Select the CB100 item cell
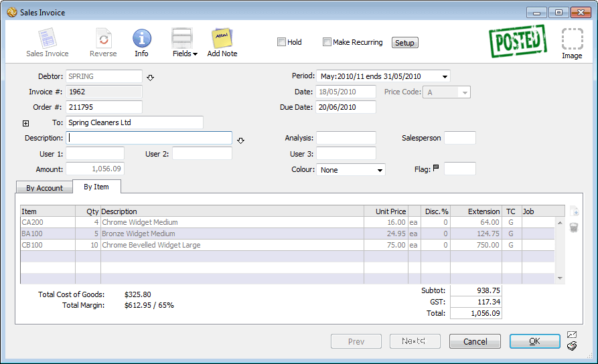Screen dimensions: 598x364 point(48,245)
